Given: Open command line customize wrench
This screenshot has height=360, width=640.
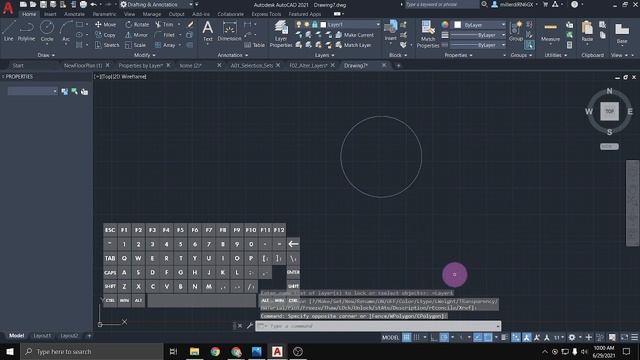Looking at the screenshot, I should tap(250, 326).
